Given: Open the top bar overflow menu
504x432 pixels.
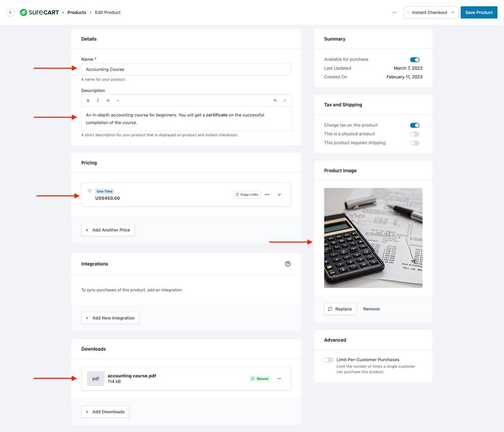Looking at the screenshot, I should tap(395, 12).
